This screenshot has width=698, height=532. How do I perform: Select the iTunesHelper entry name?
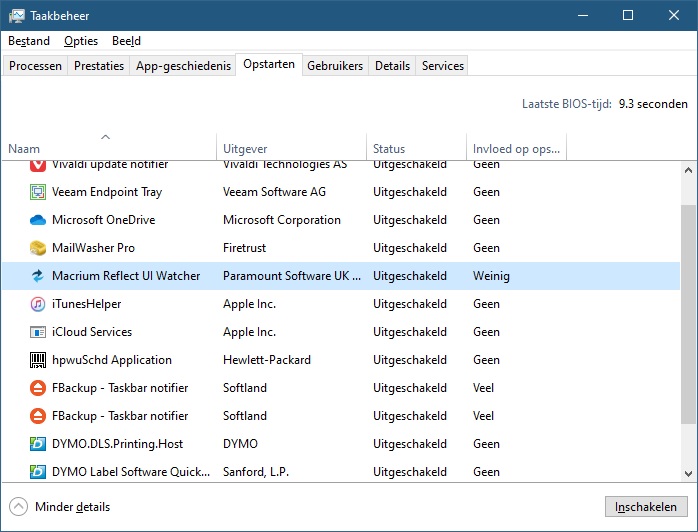pos(86,304)
